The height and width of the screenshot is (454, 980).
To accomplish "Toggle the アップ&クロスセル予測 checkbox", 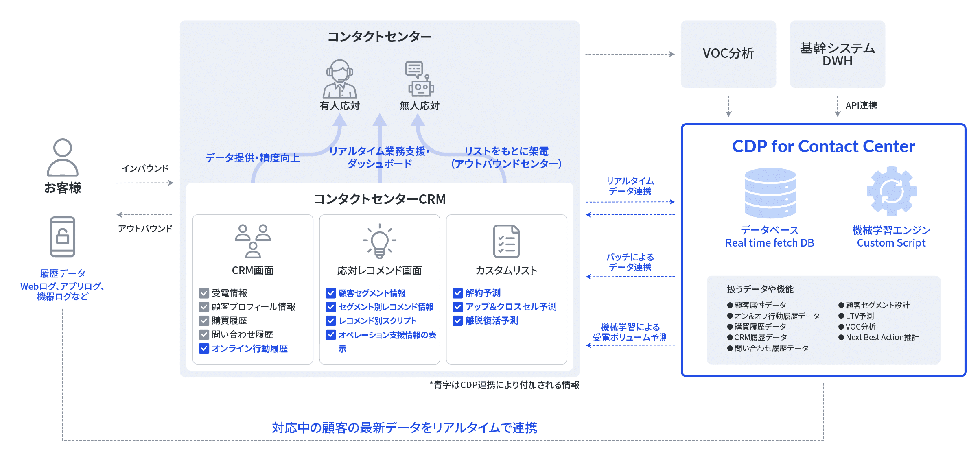I will [x=458, y=307].
